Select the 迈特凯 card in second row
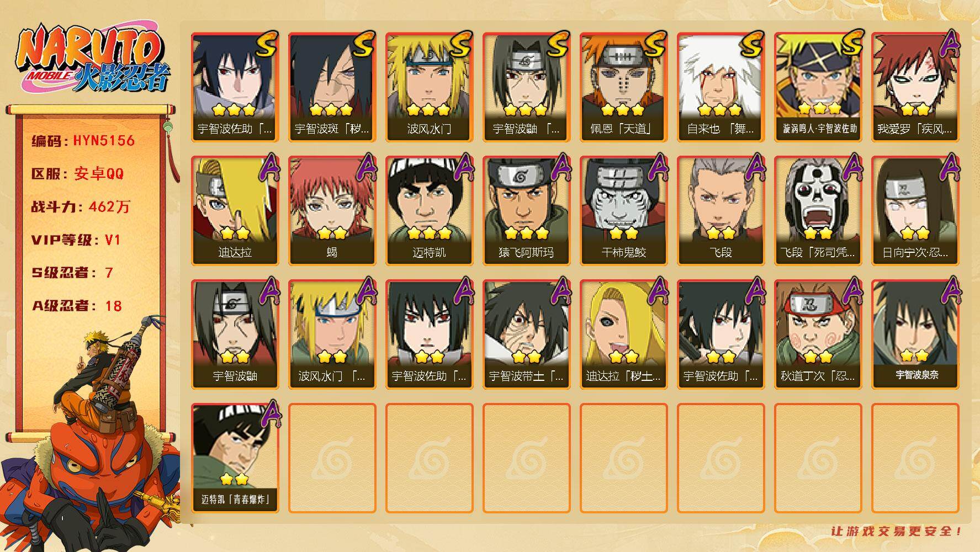 click(429, 211)
